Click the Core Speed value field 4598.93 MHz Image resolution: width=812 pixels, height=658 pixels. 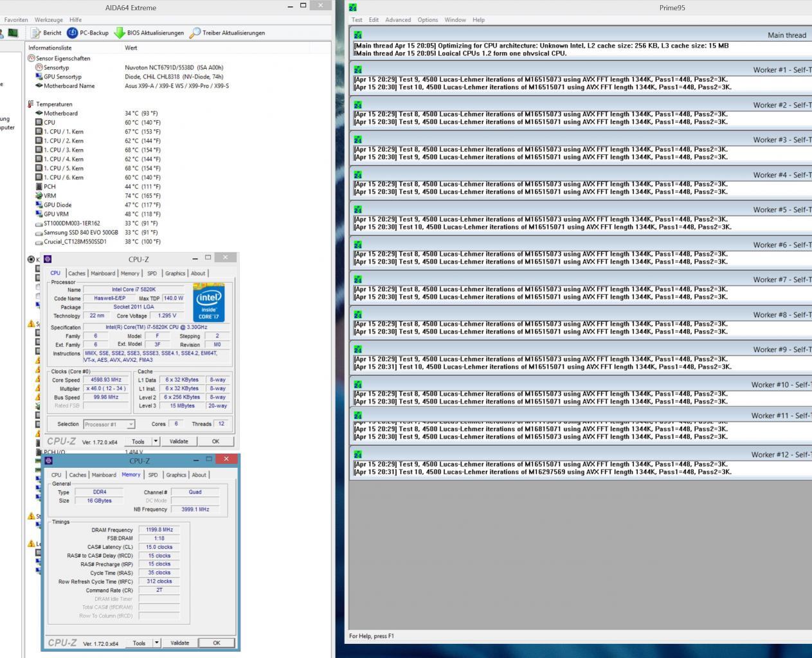tap(106, 380)
